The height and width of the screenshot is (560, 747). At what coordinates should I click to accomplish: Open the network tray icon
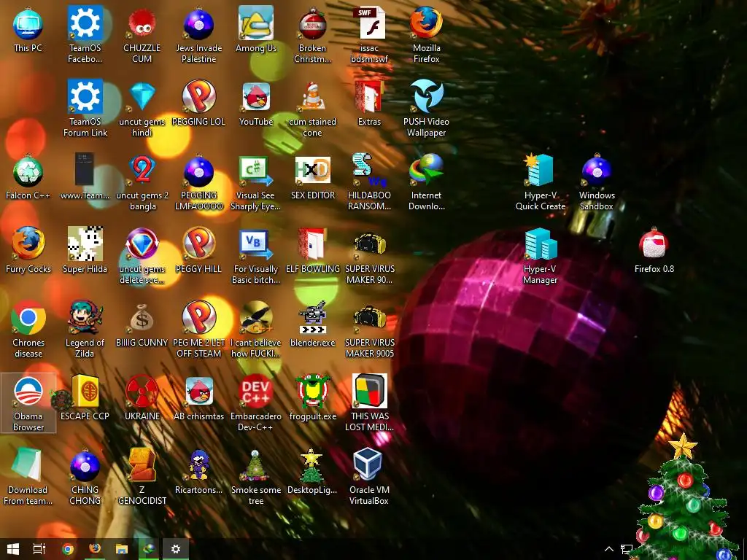pos(627,550)
